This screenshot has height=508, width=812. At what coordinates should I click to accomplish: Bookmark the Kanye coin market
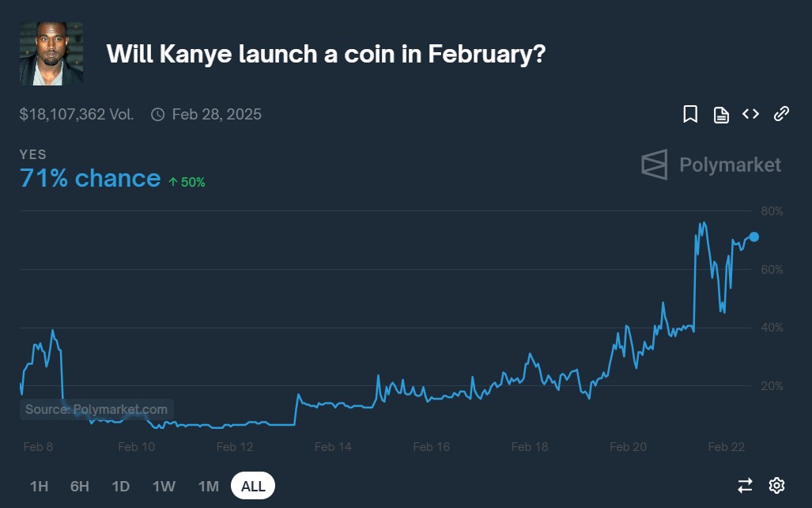(x=690, y=114)
